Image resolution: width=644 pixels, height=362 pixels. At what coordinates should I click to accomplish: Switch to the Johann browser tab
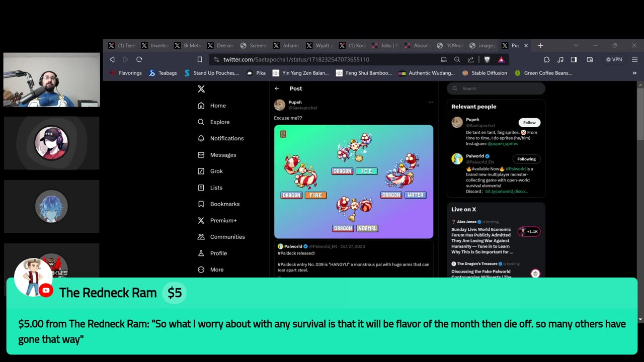286,45
